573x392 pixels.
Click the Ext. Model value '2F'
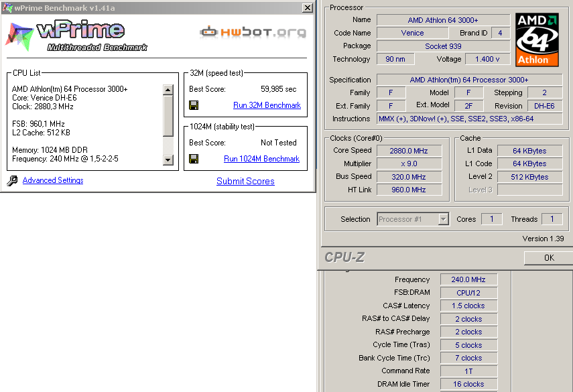pyautogui.click(x=468, y=106)
